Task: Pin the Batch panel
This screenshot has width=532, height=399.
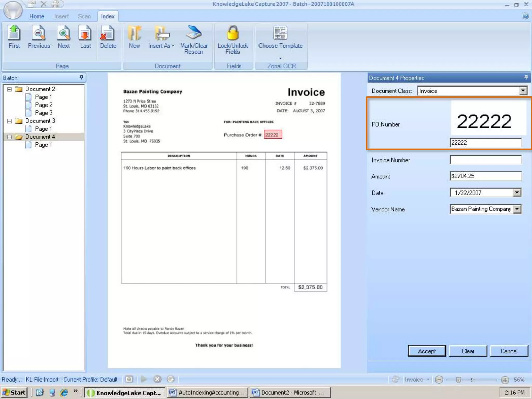Action: (81, 77)
